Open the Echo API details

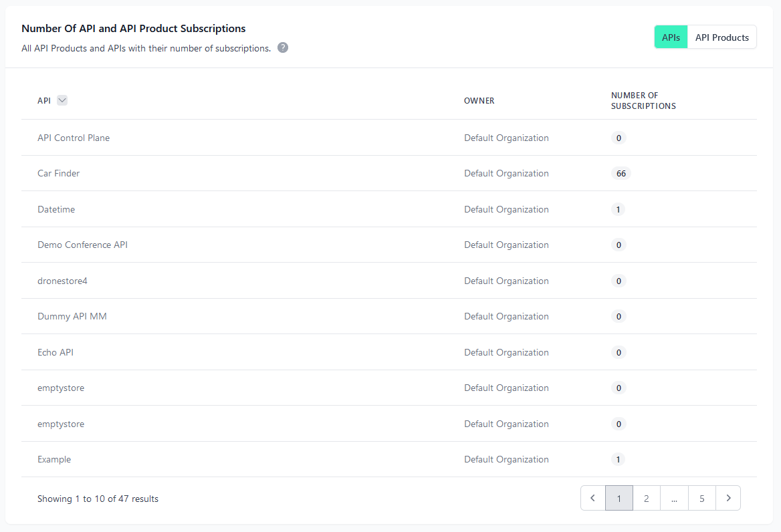point(55,352)
